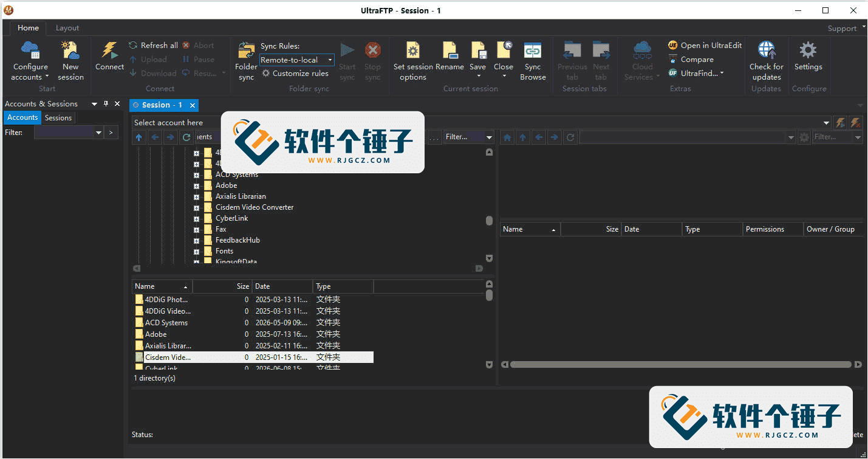The height and width of the screenshot is (459, 868).
Task: Pin the Accounts & Sessions panel
Action: click(106, 104)
